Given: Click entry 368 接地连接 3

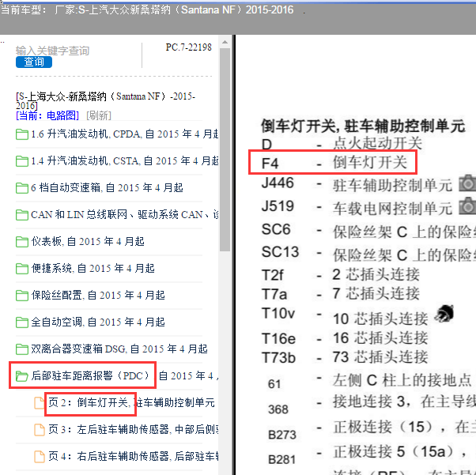Looking at the screenshot, I should 372,404.
